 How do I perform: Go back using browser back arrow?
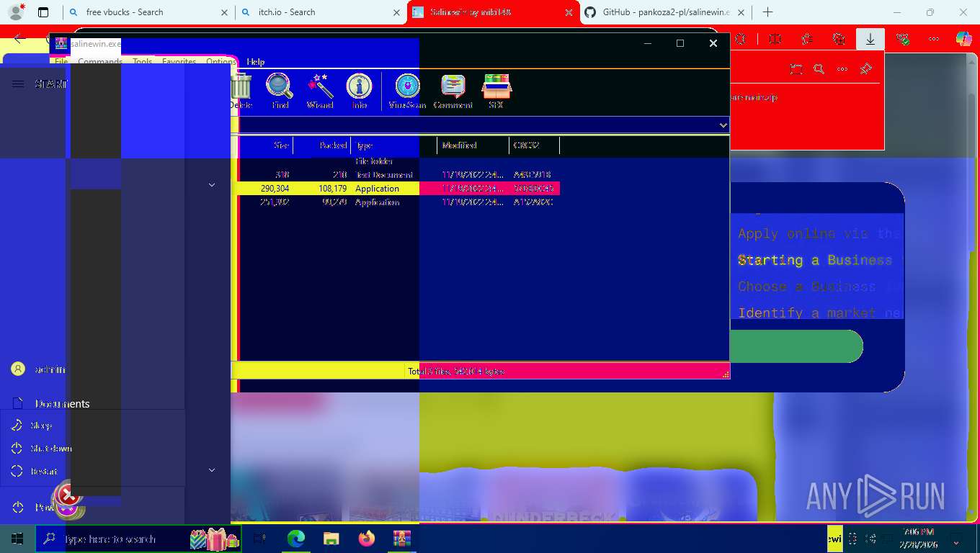tap(19, 40)
